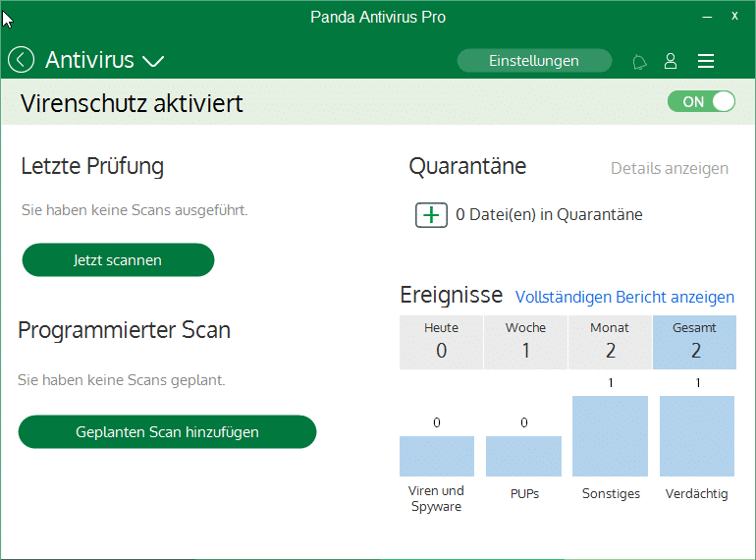
Task: Select the Woche events tab
Action: [x=525, y=341]
